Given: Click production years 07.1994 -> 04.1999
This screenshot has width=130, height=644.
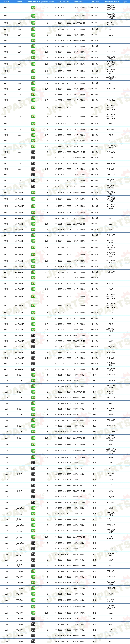Looking at the screenshot, I should tap(63, 519).
